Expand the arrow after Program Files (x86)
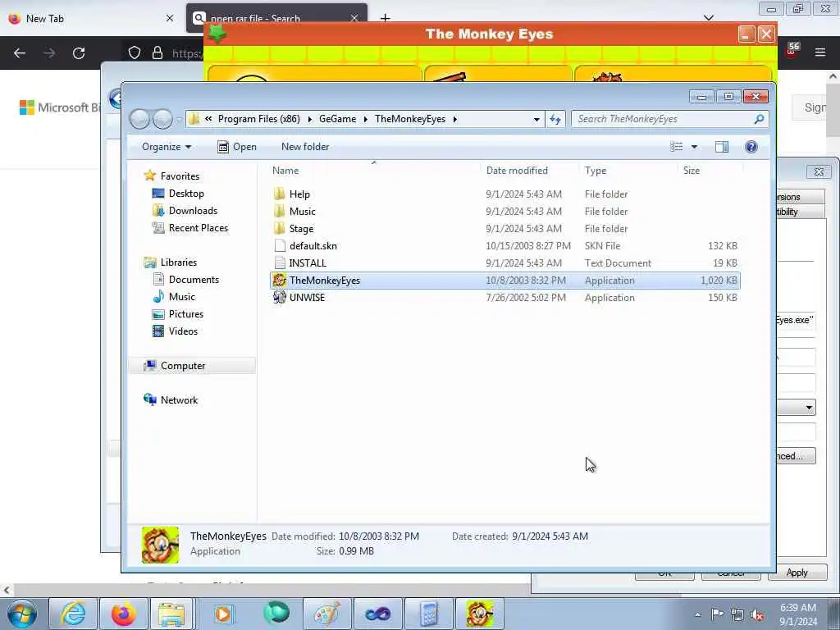 [x=309, y=120]
